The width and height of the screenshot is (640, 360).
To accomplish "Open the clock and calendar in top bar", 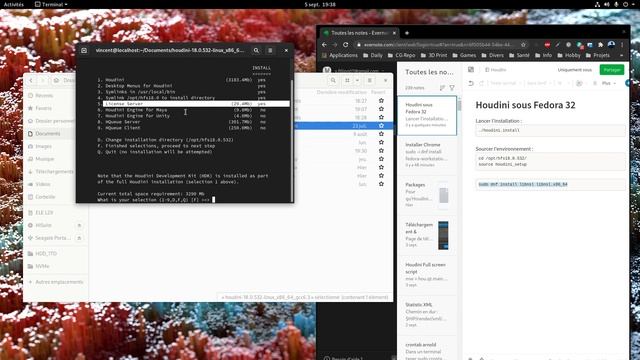I will point(320,4).
